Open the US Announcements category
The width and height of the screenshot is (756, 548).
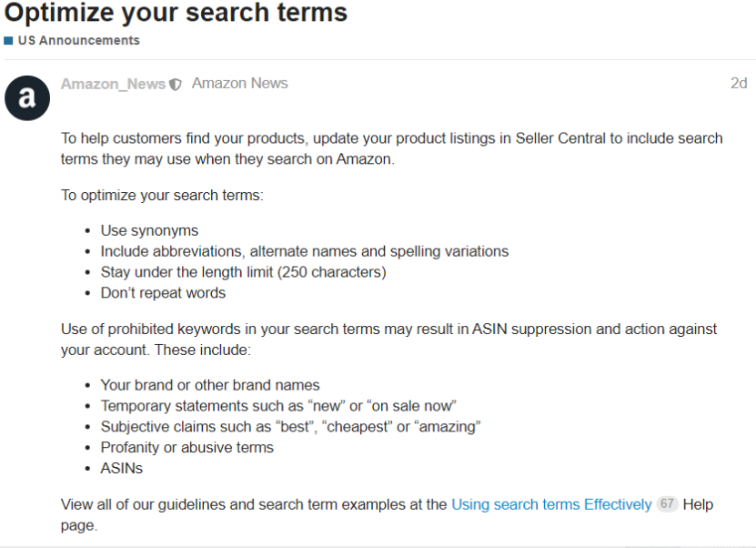[78, 41]
